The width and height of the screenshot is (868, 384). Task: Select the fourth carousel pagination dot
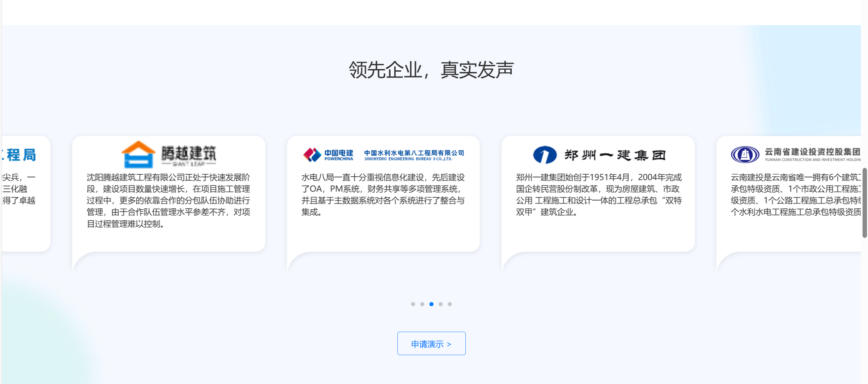pyautogui.click(x=440, y=304)
